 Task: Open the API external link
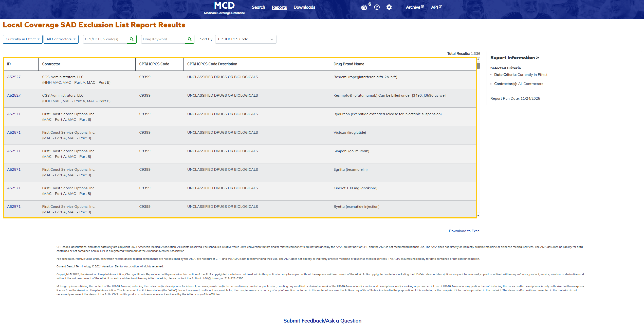tap(435, 7)
